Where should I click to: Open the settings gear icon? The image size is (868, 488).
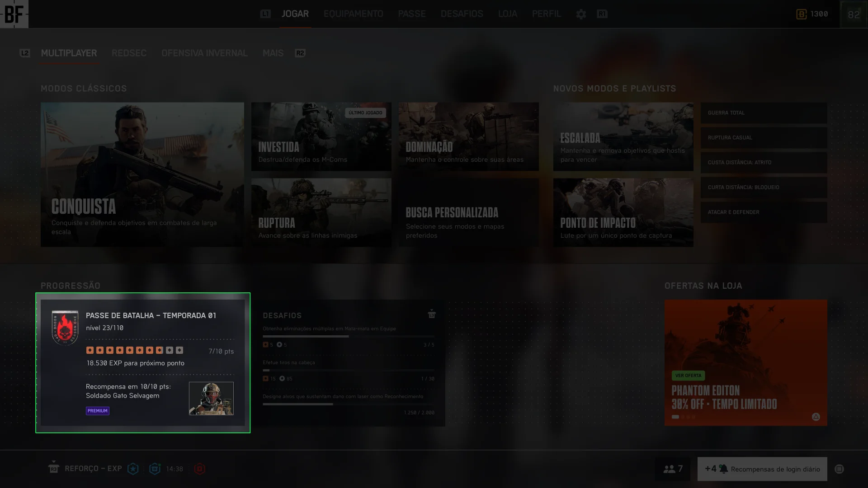pyautogui.click(x=581, y=14)
